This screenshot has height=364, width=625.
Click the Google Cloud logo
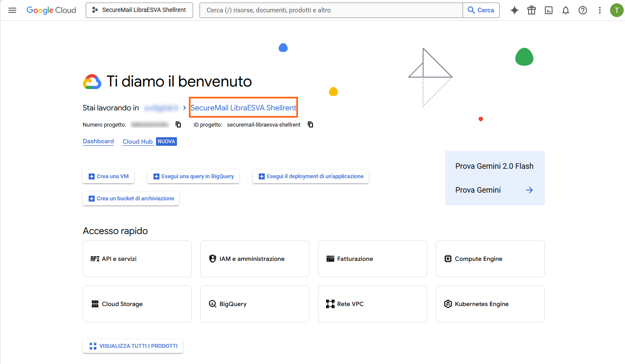click(x=51, y=10)
